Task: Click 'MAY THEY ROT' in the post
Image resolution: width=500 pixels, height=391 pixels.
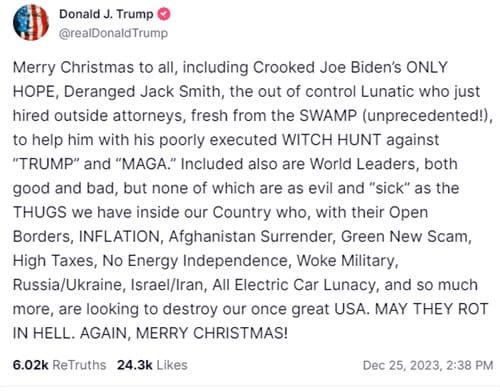Action: [432, 309]
